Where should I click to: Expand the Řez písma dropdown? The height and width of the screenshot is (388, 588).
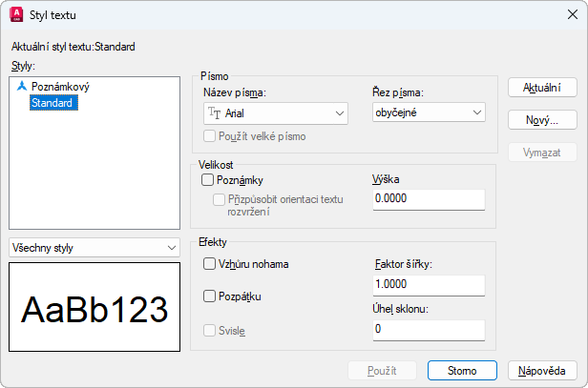point(429,113)
